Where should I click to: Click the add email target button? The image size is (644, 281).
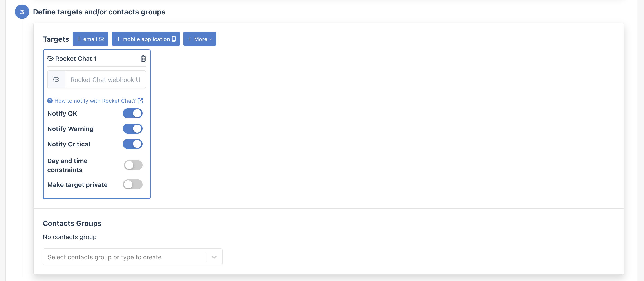[x=90, y=39]
